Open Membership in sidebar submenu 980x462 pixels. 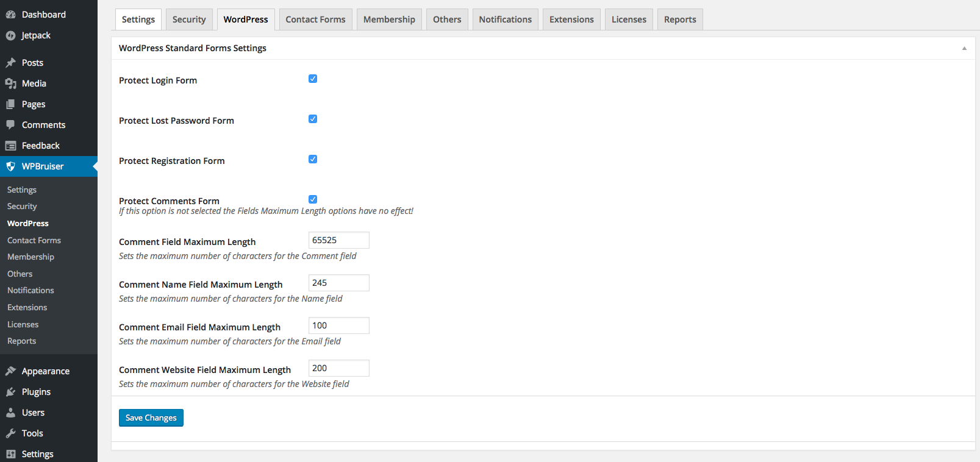tap(49, 257)
